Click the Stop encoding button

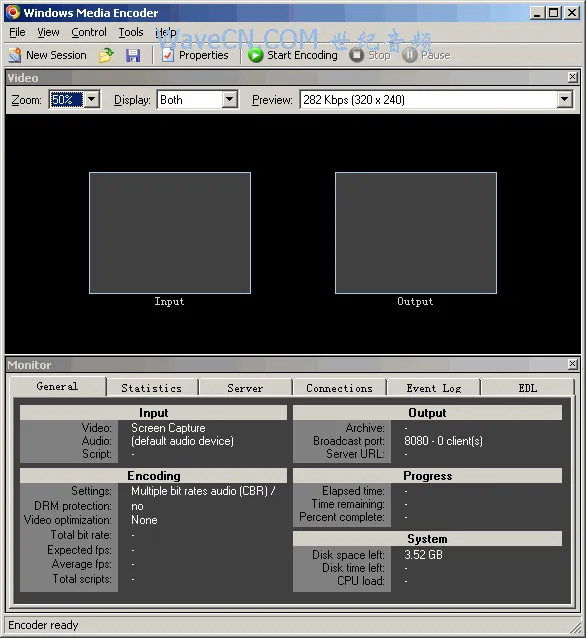(x=370, y=55)
